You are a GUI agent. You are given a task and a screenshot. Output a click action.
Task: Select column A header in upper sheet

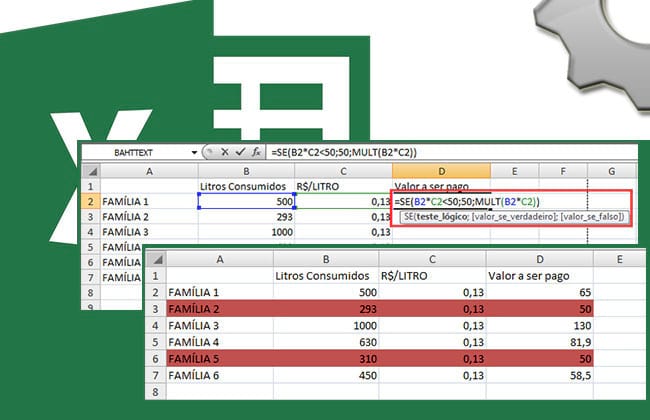point(149,171)
